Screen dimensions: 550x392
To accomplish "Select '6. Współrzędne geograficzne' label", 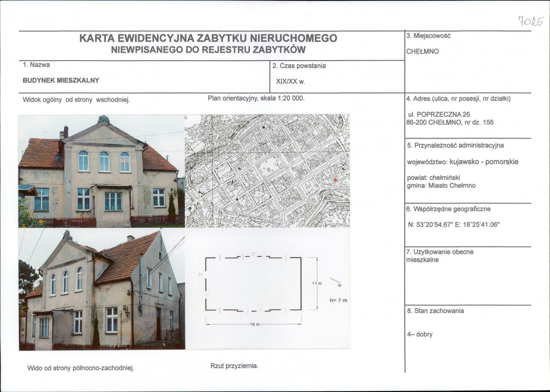I will tap(448, 210).
